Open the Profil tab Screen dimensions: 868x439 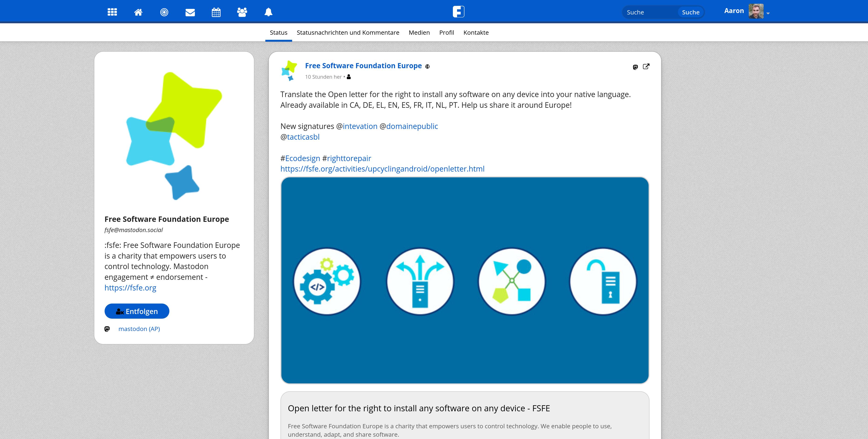447,33
